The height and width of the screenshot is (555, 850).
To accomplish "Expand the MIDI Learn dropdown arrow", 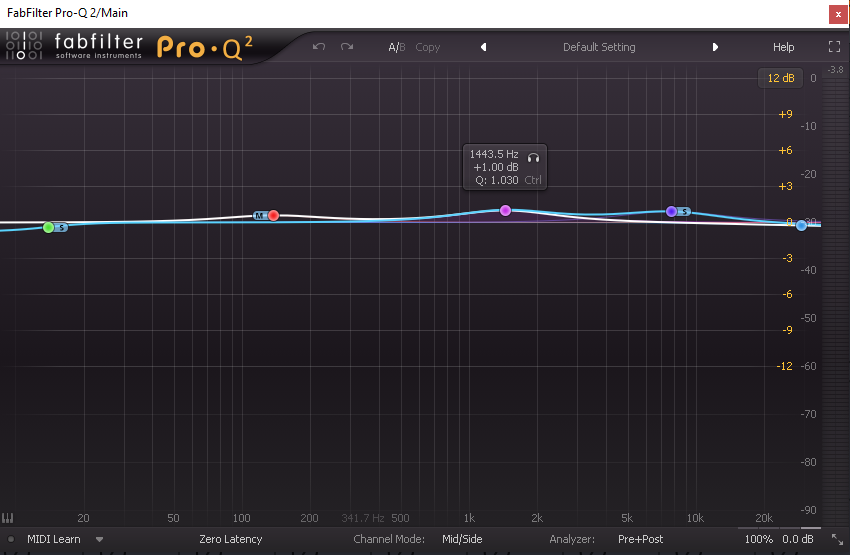I will [x=99, y=539].
